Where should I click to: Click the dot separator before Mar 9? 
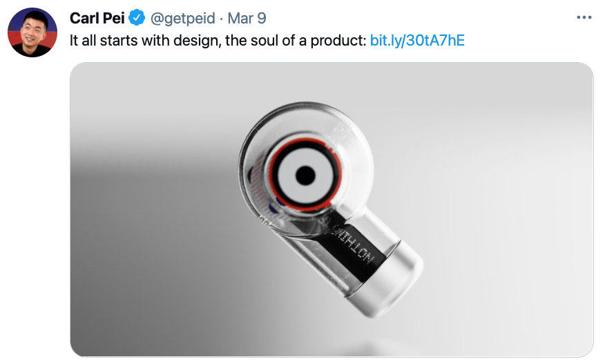[222, 19]
